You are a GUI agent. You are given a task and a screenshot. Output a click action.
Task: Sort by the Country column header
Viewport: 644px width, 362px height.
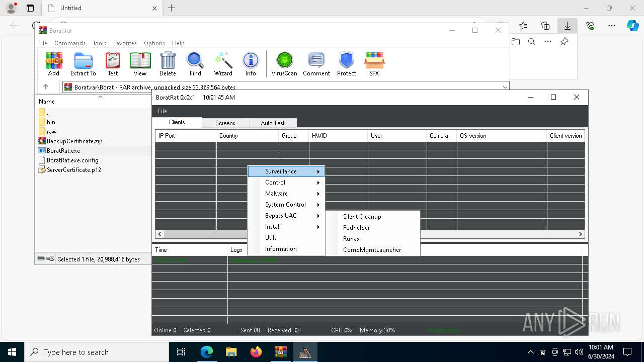(x=248, y=136)
